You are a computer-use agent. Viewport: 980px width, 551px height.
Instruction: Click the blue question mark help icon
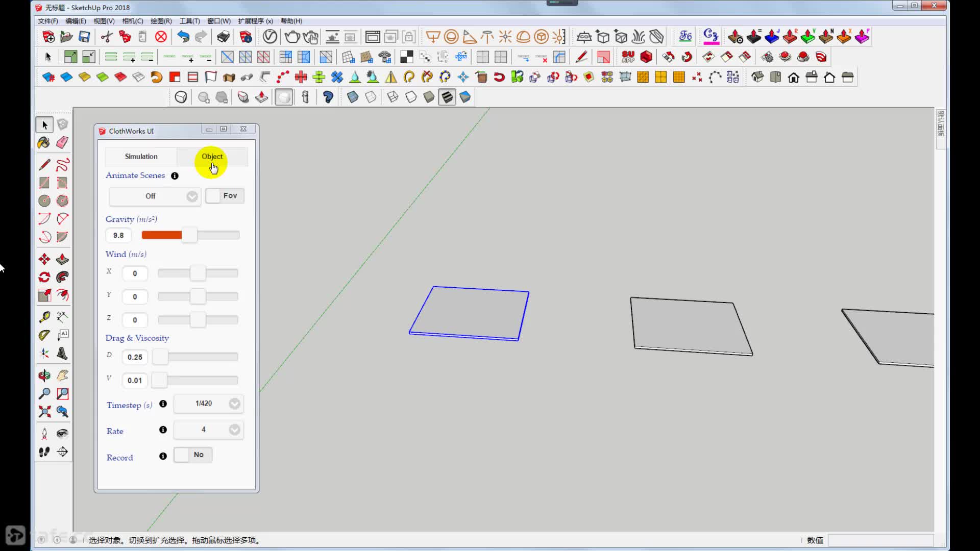pos(328,97)
